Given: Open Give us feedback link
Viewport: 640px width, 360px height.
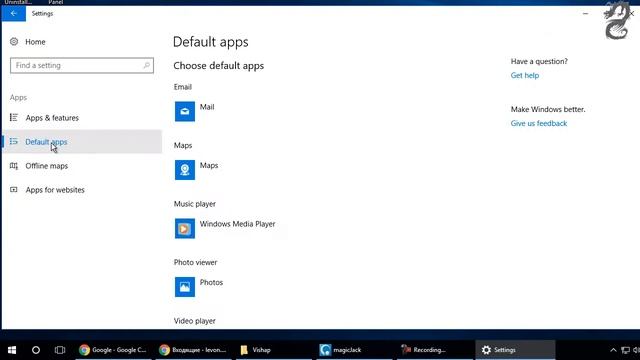Looking at the screenshot, I should coord(539,123).
